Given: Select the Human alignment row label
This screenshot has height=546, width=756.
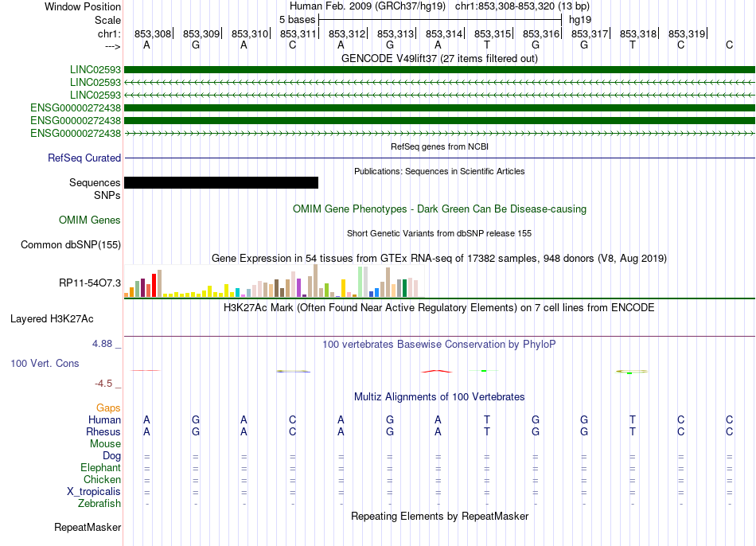Looking at the screenshot, I should pyautogui.click(x=104, y=419).
